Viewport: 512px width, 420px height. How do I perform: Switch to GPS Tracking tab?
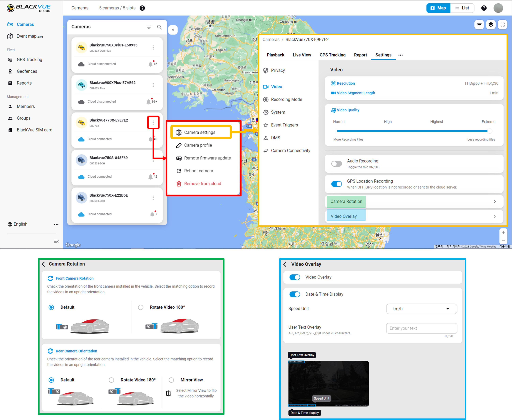point(333,55)
